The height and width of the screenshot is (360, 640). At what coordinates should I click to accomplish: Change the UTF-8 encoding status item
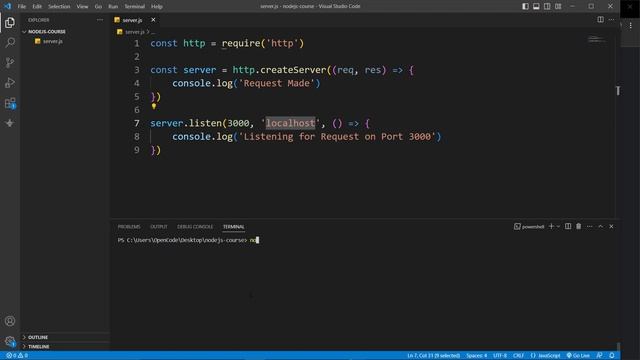[x=500, y=356]
